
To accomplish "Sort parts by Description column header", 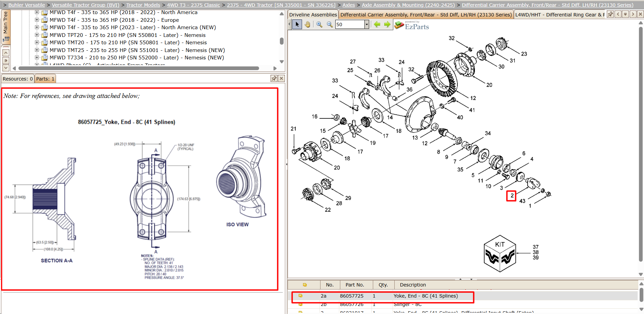I will (516, 285).
